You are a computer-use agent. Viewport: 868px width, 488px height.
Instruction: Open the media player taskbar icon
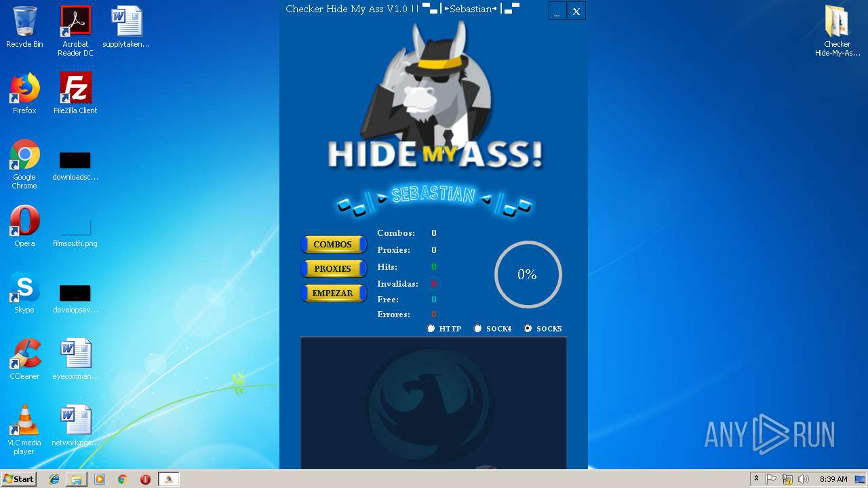[100, 479]
